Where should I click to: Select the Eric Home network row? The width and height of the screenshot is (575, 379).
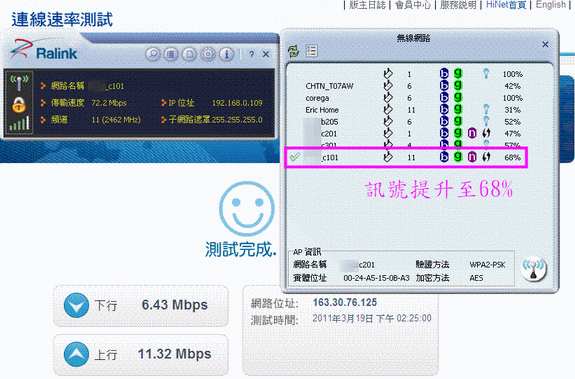pos(414,110)
